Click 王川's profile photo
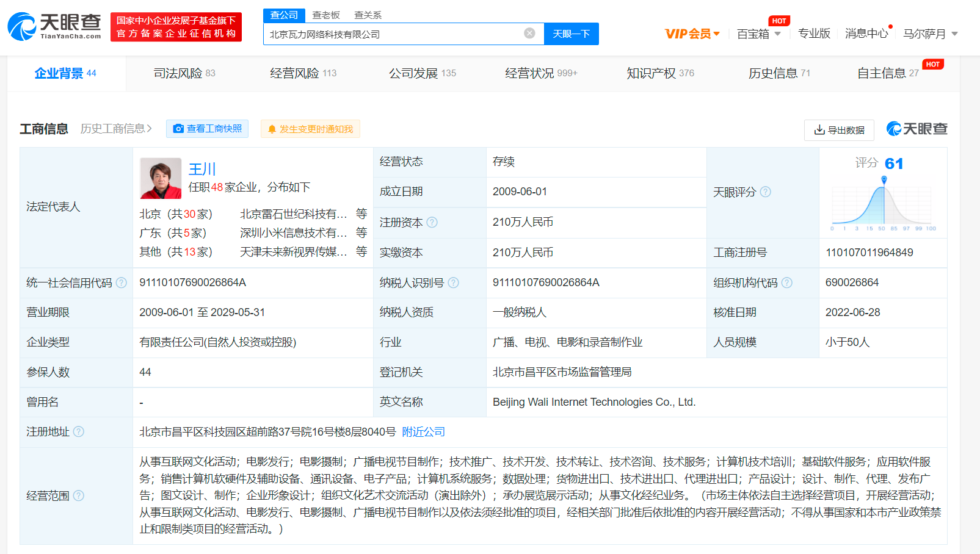 pyautogui.click(x=160, y=178)
